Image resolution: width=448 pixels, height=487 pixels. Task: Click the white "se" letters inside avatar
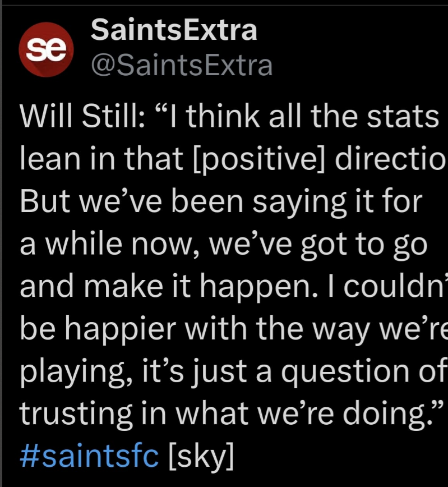coord(47,49)
